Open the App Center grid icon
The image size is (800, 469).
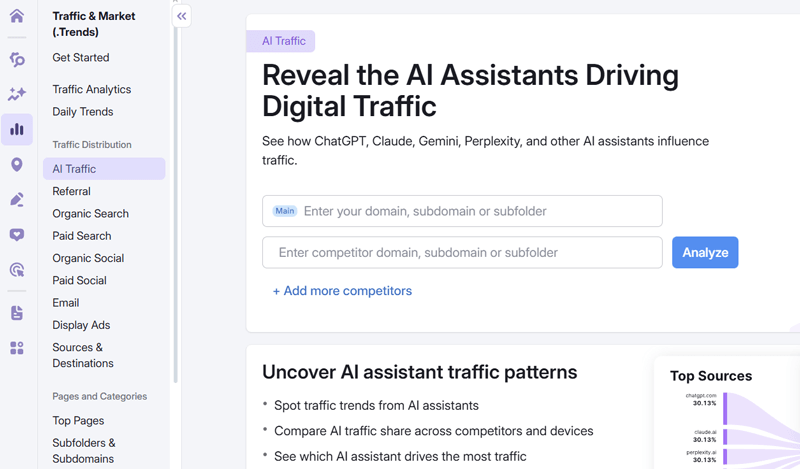[x=17, y=348]
